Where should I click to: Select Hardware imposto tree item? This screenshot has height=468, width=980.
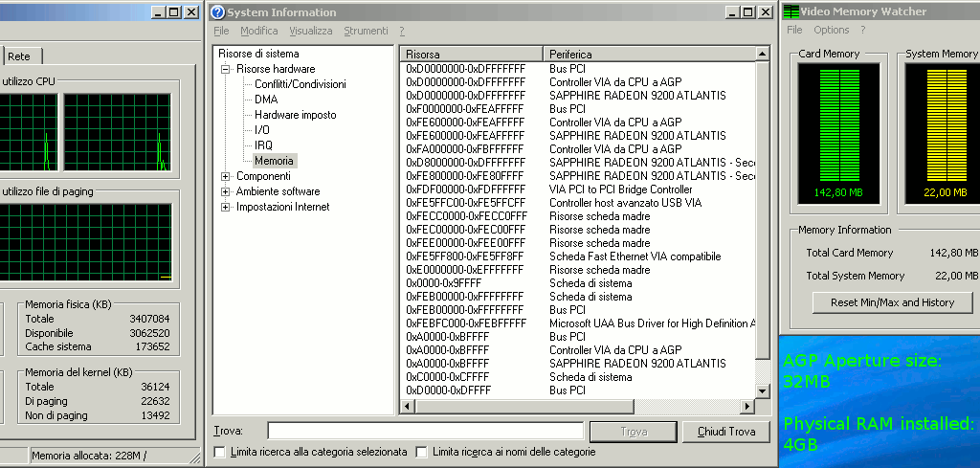pos(295,115)
